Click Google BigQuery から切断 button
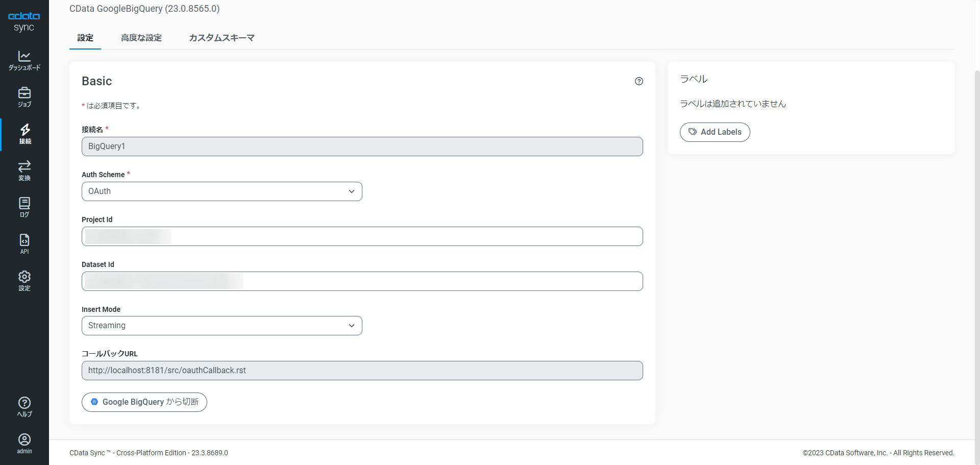The width and height of the screenshot is (980, 465). [144, 402]
